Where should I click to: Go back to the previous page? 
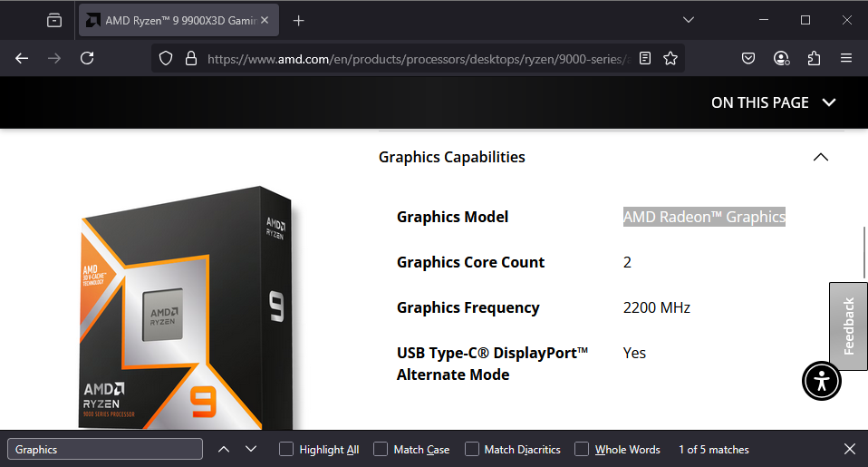click(22, 58)
